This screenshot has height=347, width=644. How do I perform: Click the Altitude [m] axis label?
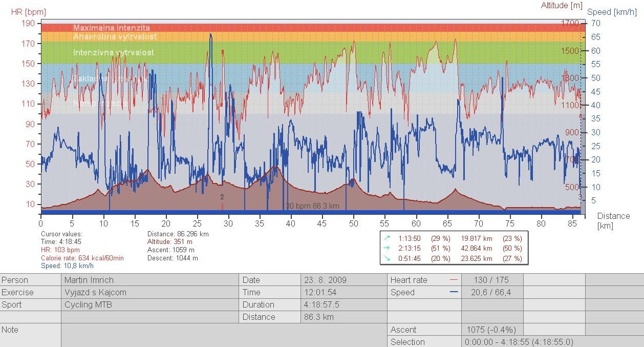coord(562,5)
